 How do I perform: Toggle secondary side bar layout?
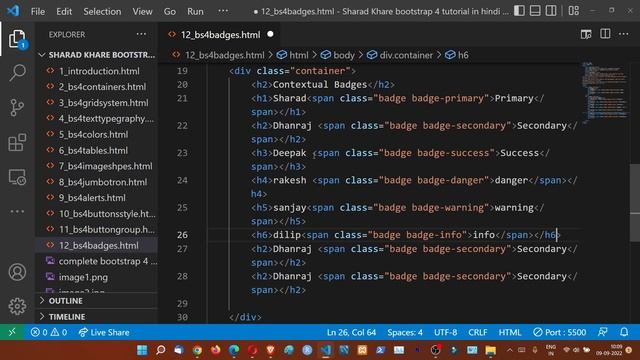coord(551,11)
